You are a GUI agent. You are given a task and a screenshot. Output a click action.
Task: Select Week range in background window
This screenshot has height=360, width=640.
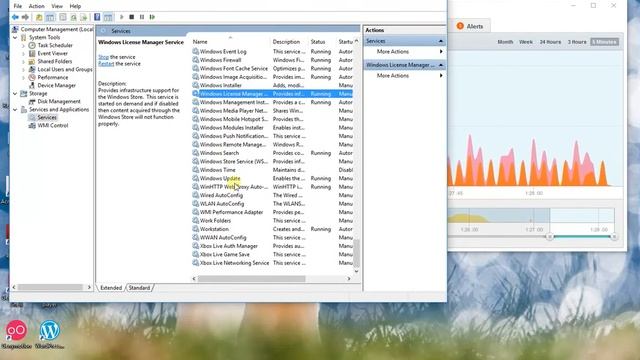526,42
